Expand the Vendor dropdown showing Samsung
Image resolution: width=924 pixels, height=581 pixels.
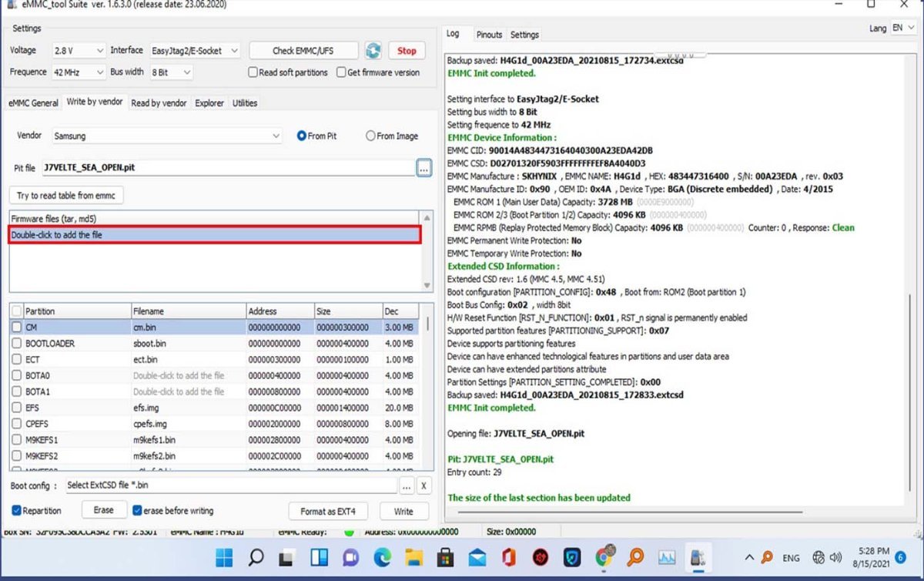click(x=167, y=136)
